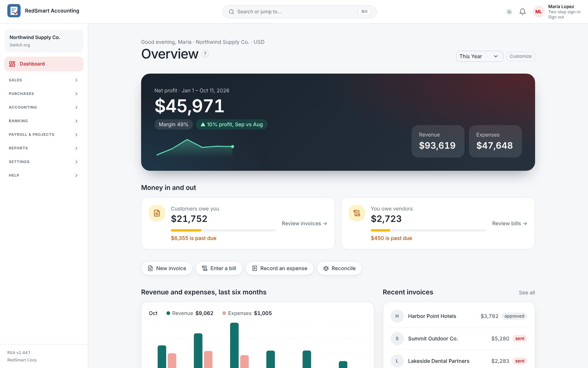
Task: Click See all recent invoices
Action: click(x=527, y=293)
